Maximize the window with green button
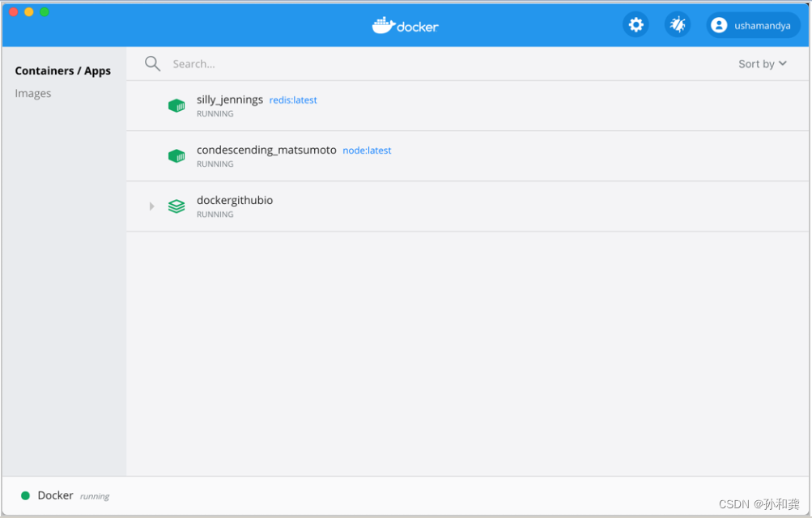 45,12
